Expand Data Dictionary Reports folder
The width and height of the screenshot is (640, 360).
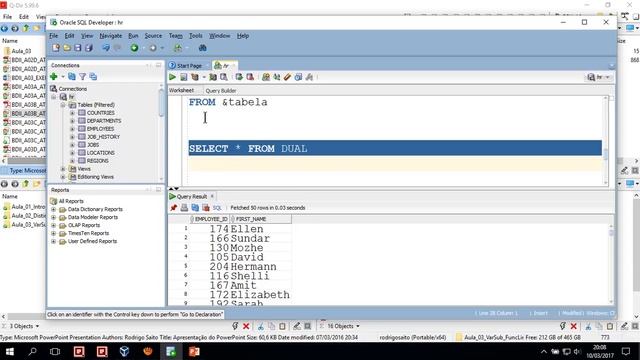coord(53,209)
